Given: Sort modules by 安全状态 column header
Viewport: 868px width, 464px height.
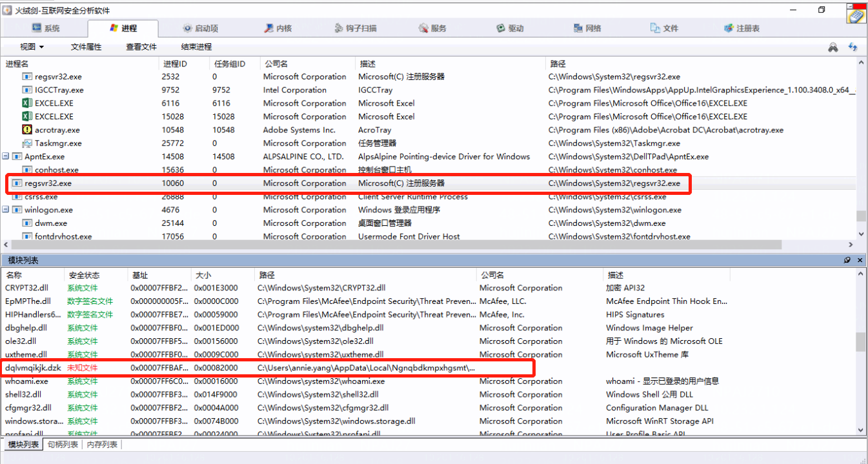Looking at the screenshot, I should pos(96,275).
